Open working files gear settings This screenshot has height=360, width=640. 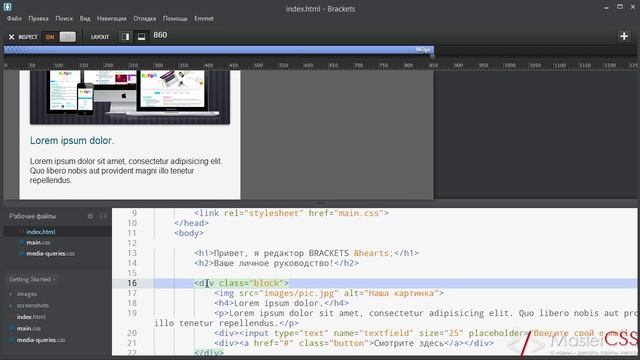pyautogui.click(x=90, y=216)
